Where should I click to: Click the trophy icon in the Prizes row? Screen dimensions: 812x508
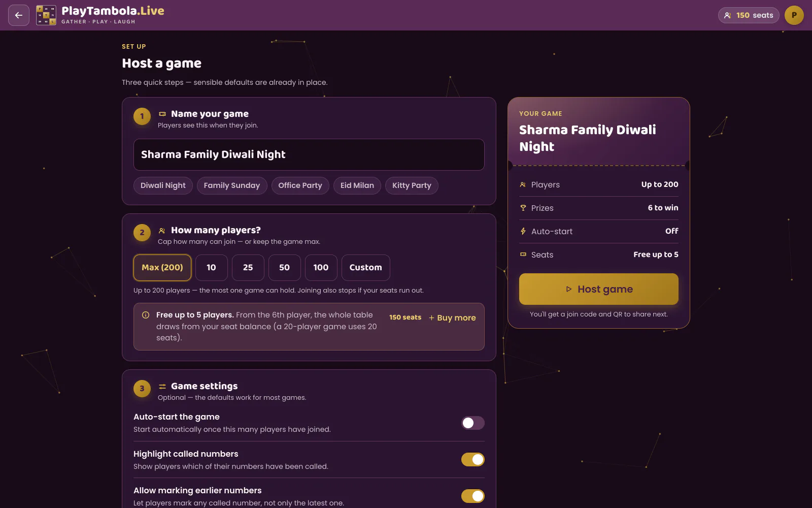coord(523,208)
